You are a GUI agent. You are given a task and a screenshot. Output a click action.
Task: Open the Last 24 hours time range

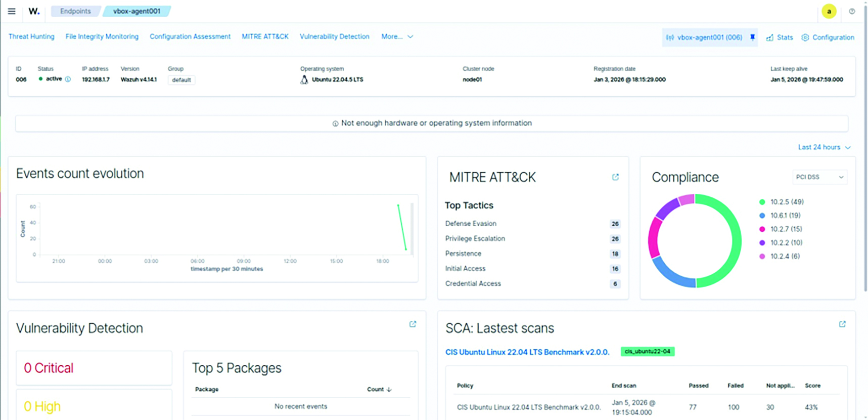(x=824, y=147)
